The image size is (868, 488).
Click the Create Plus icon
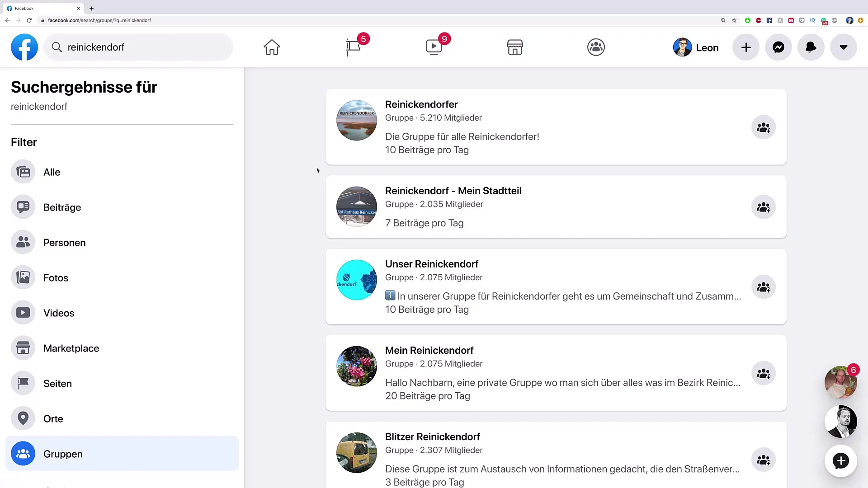pyautogui.click(x=746, y=47)
